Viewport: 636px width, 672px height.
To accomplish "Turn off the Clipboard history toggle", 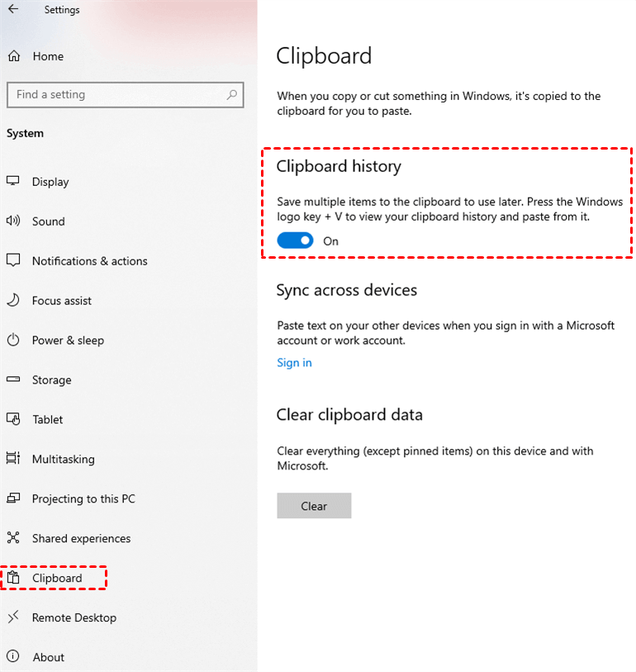I will [x=296, y=241].
